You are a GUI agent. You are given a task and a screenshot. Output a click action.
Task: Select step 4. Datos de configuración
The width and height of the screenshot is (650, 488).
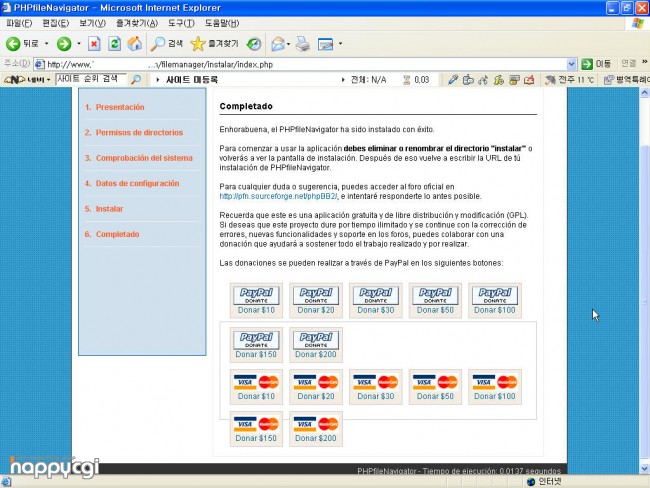[132, 183]
